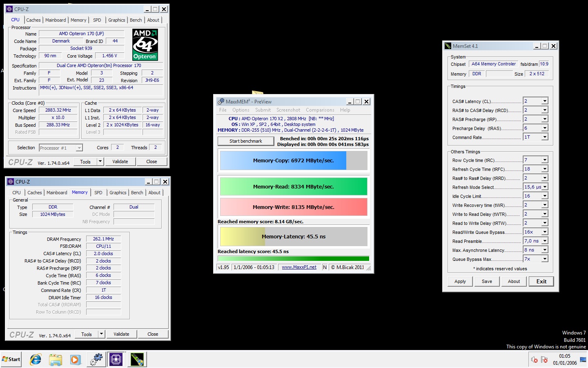Select the CPU-Z chip icon in taskbar
Screen dimensions: 588x368
[116, 359]
